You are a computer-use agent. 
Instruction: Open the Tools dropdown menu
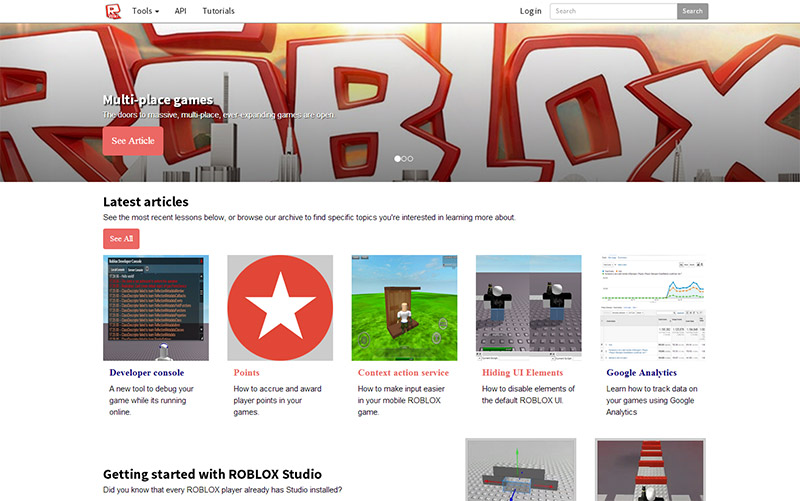[145, 11]
